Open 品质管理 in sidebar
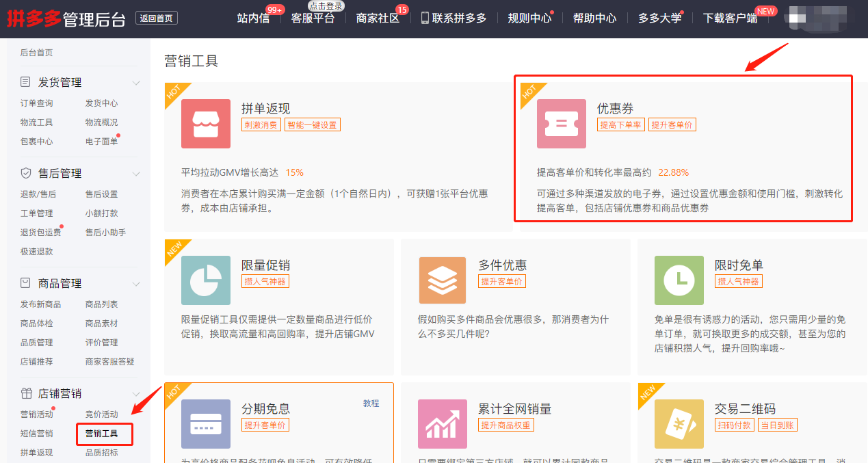 [x=36, y=343]
